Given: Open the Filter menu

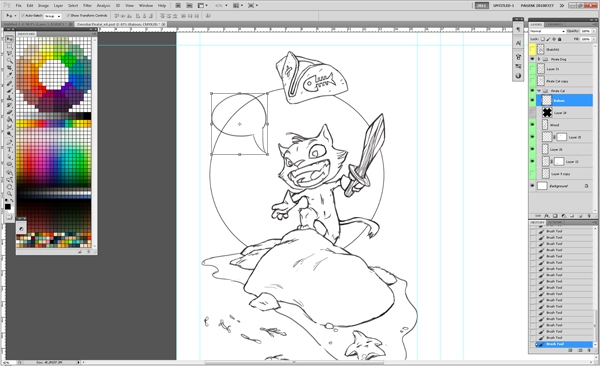Looking at the screenshot, I should 87,6.
